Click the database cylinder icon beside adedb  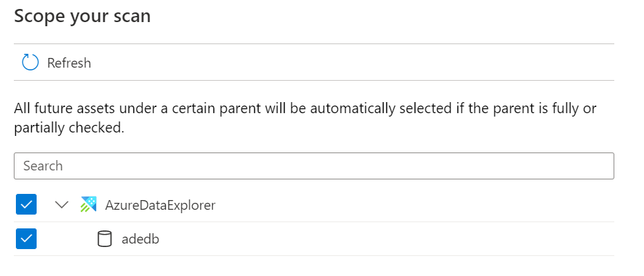104,239
